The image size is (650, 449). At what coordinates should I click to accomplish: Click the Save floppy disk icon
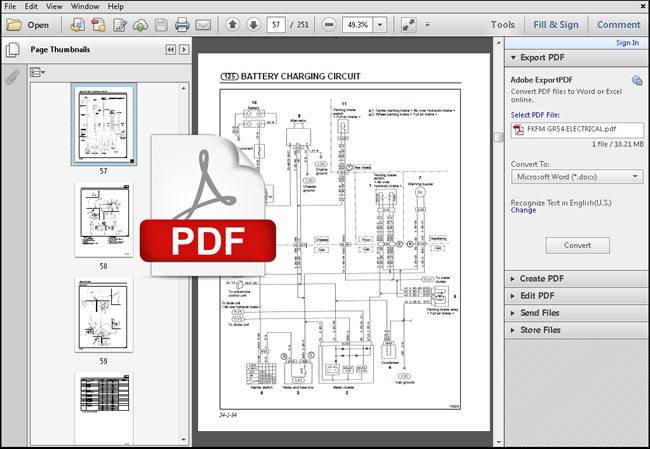point(161,25)
